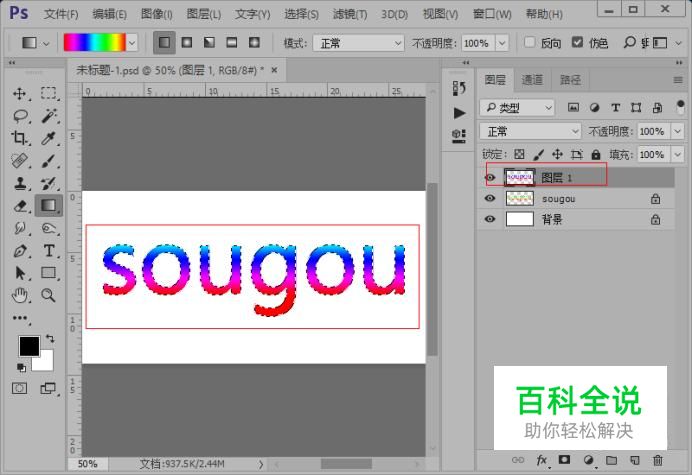The height and width of the screenshot is (475, 692).
Task: Hide the sougou layer
Action: pos(490,198)
